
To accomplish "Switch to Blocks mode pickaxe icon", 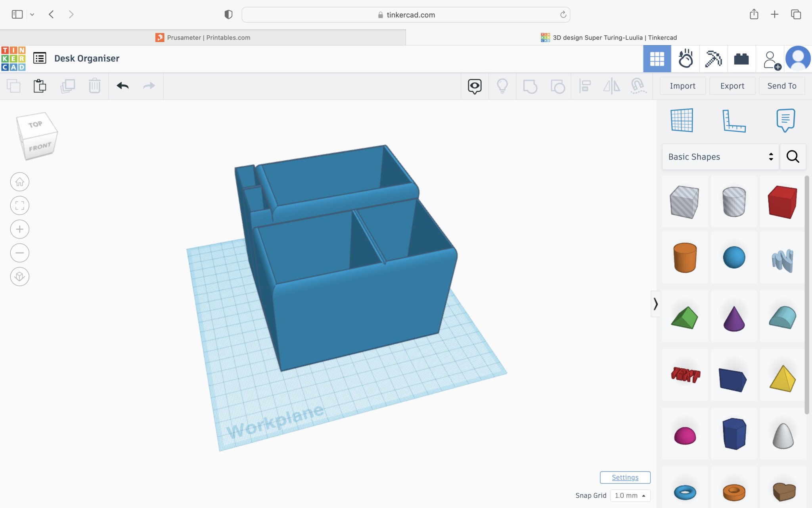I will pos(713,59).
